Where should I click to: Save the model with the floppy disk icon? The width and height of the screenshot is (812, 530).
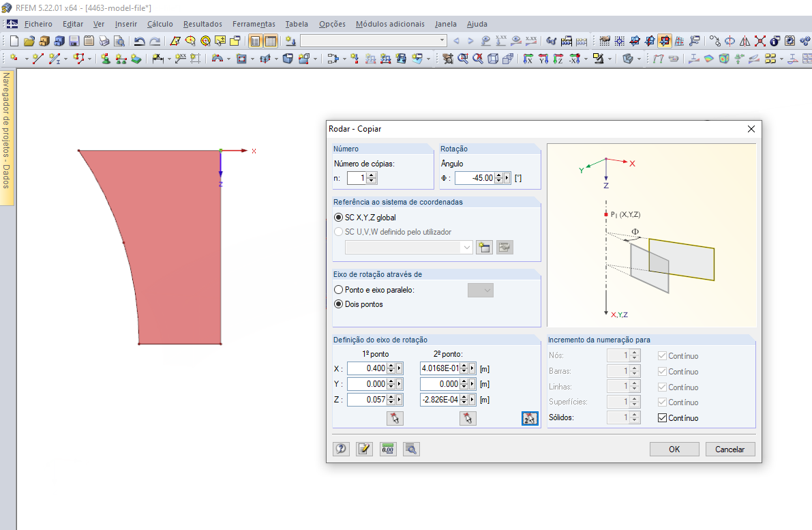(x=74, y=41)
